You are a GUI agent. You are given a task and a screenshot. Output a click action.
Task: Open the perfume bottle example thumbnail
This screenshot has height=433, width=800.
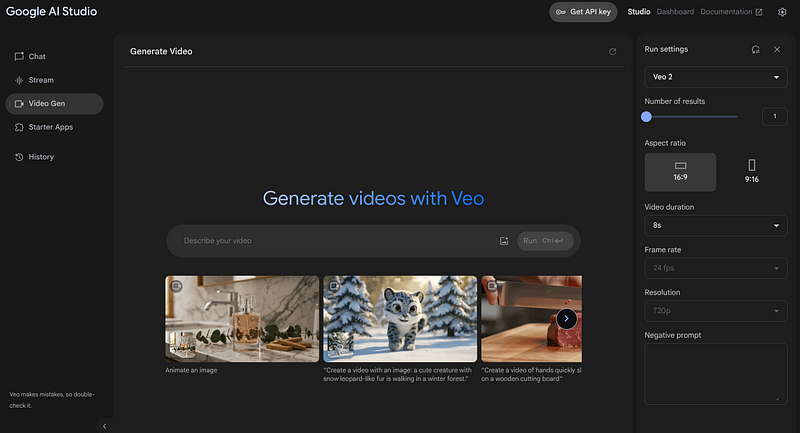coord(242,319)
